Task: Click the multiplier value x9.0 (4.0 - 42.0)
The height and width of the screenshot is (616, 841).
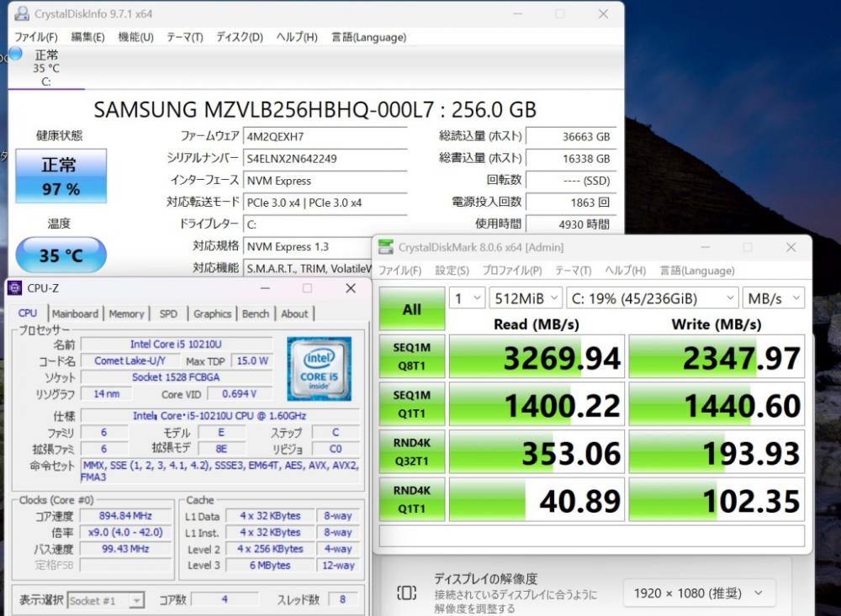Action: [125, 532]
